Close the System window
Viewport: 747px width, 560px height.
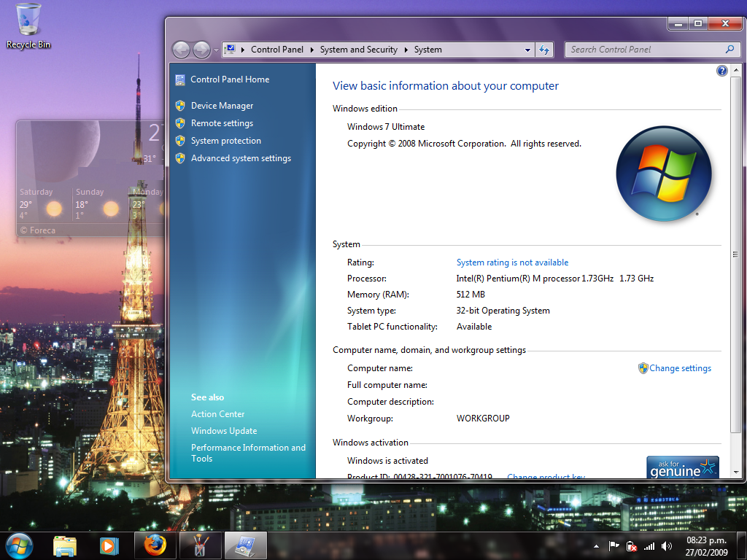725,23
